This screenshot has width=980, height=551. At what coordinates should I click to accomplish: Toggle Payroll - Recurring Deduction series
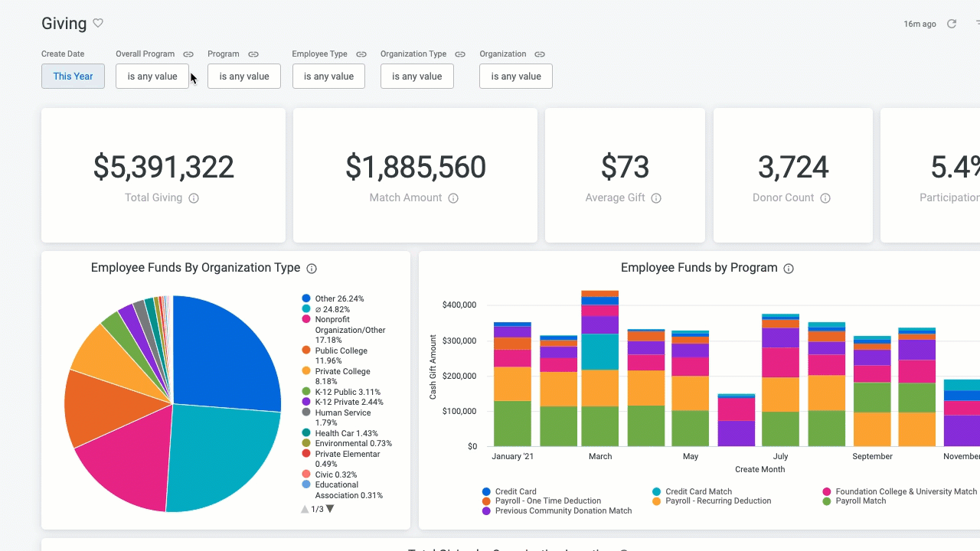(x=711, y=500)
